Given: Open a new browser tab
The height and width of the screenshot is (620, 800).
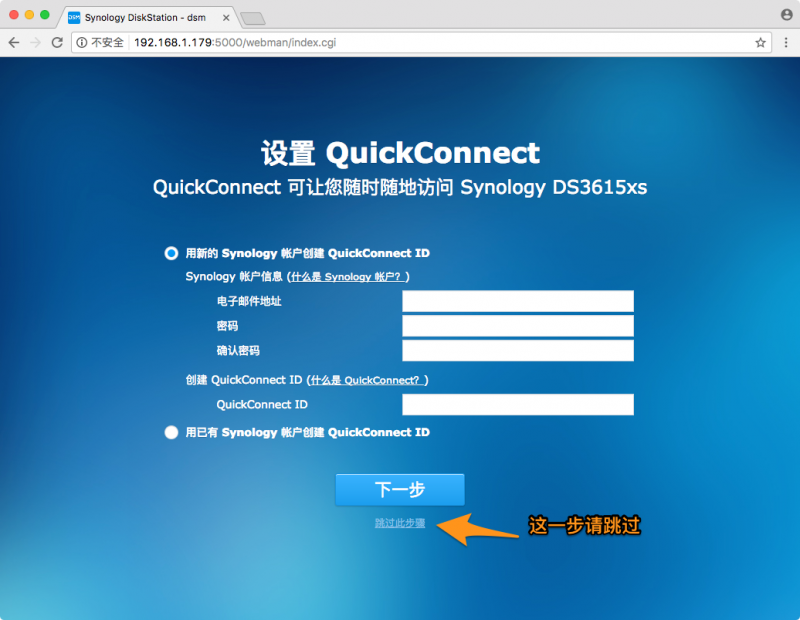Looking at the screenshot, I should (x=253, y=18).
